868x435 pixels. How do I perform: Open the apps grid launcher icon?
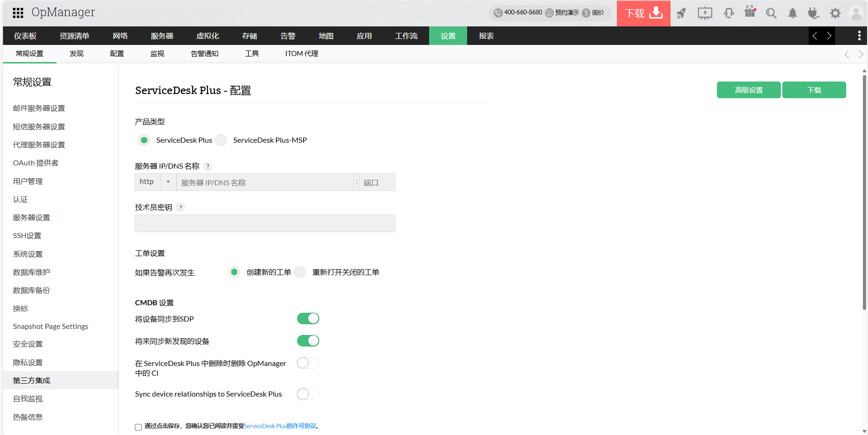pyautogui.click(x=18, y=13)
